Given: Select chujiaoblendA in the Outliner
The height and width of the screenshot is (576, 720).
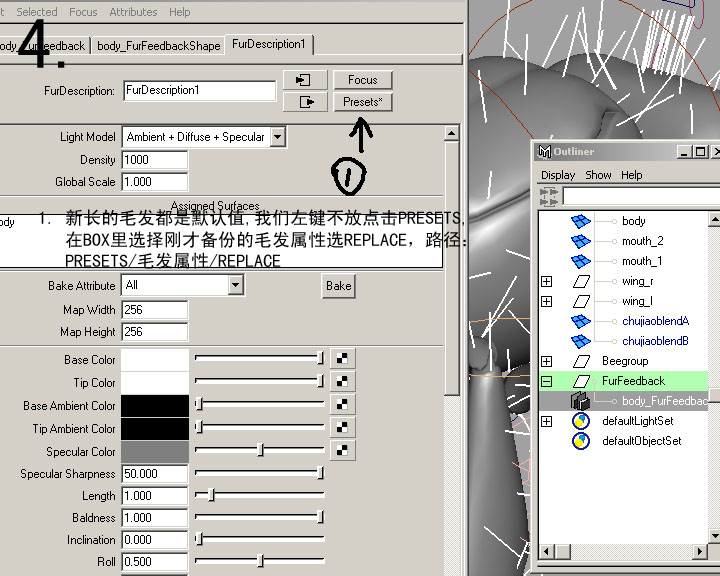Looking at the screenshot, I should [x=655, y=321].
